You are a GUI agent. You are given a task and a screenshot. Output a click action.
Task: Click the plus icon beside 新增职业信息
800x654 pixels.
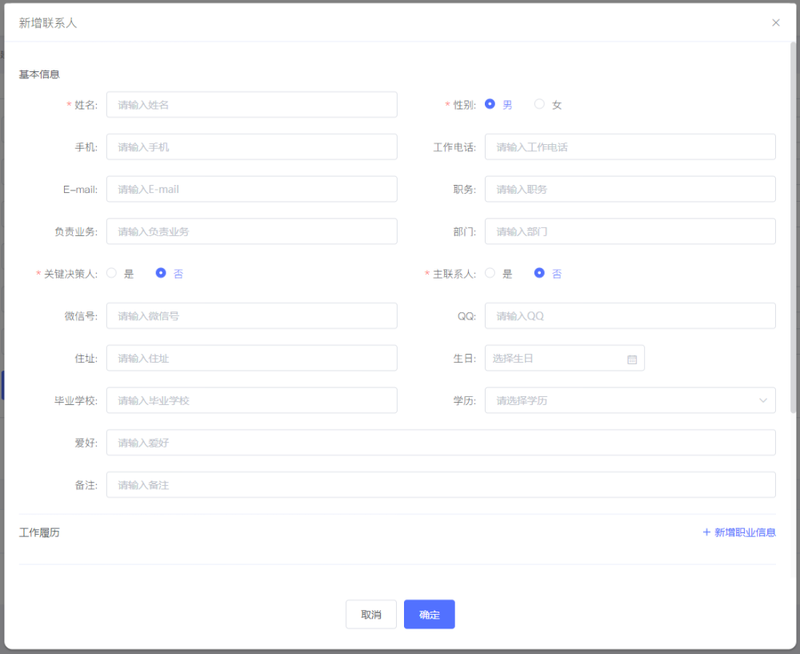pyautogui.click(x=706, y=532)
